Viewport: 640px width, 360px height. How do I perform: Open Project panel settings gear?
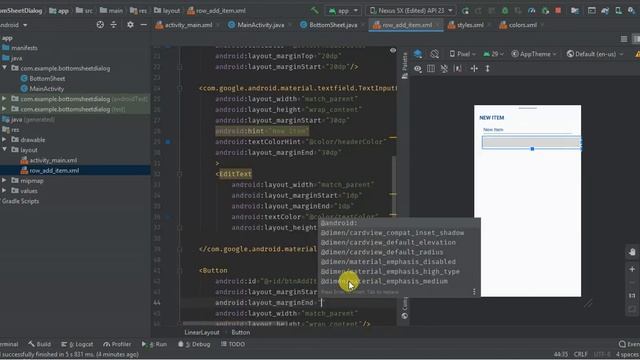(130, 25)
